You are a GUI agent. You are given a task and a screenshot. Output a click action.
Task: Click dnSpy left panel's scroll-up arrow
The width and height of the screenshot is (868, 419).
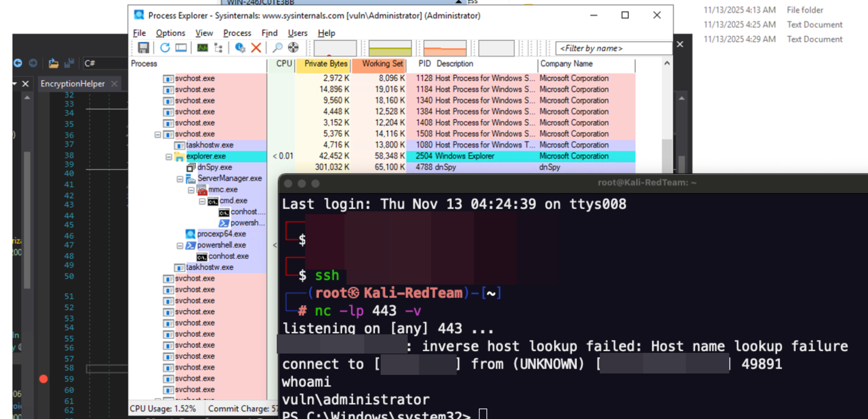click(x=27, y=97)
